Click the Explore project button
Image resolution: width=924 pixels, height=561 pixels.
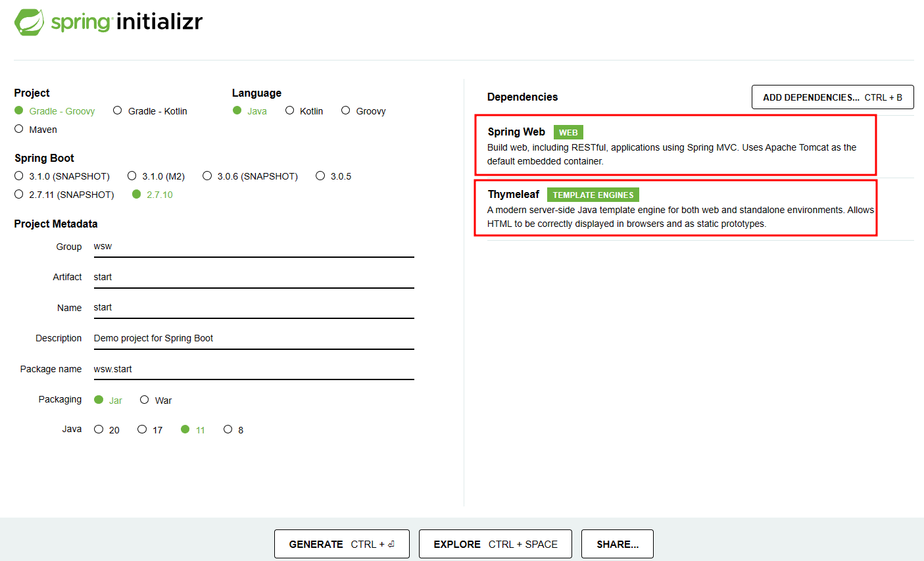[495, 544]
